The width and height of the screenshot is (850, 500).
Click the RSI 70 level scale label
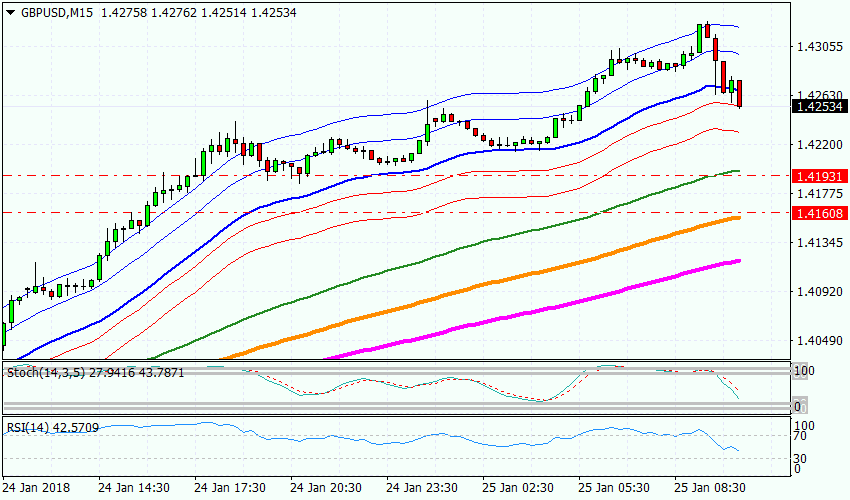(799, 437)
